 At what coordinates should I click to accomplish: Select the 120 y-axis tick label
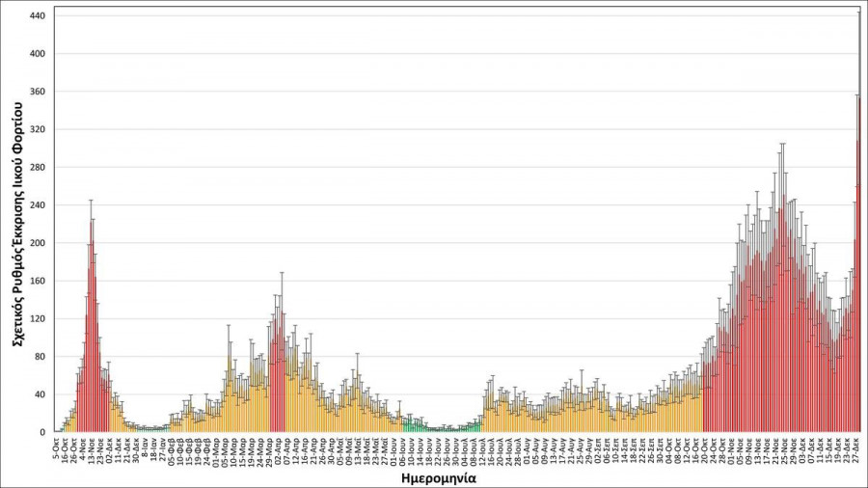(38, 319)
